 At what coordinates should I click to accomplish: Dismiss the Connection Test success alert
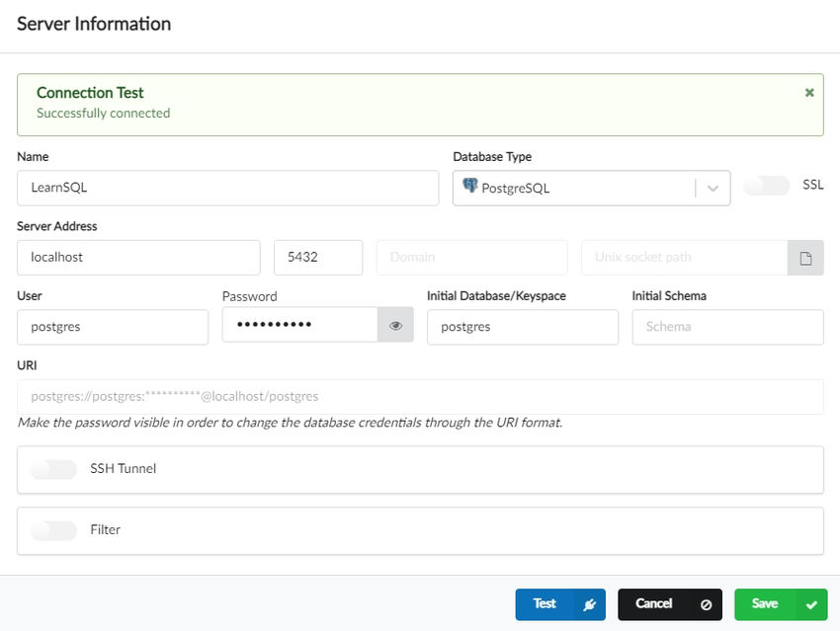coord(809,93)
